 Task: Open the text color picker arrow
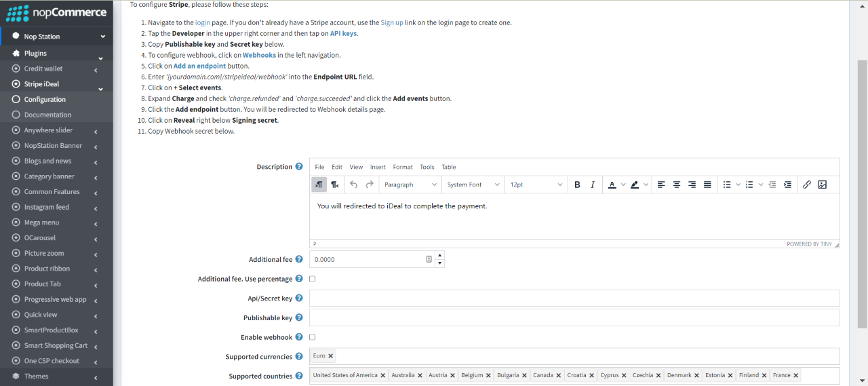[623, 185]
